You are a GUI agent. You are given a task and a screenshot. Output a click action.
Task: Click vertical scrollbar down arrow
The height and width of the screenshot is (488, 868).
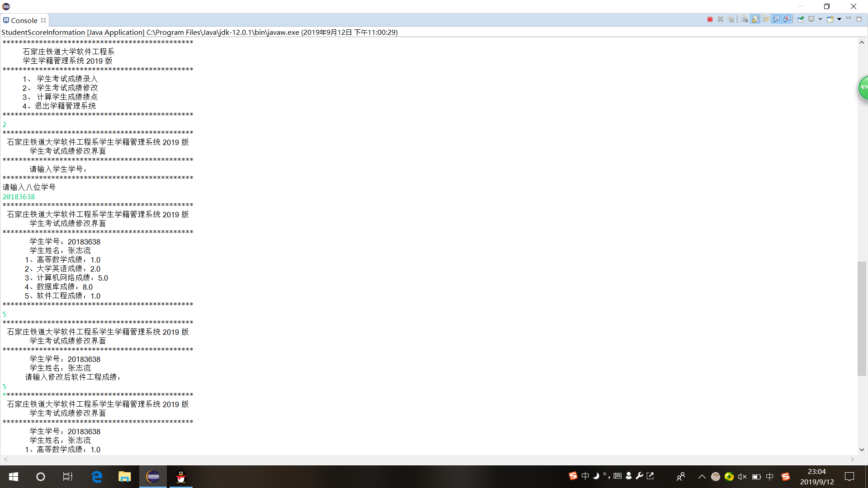(x=862, y=450)
